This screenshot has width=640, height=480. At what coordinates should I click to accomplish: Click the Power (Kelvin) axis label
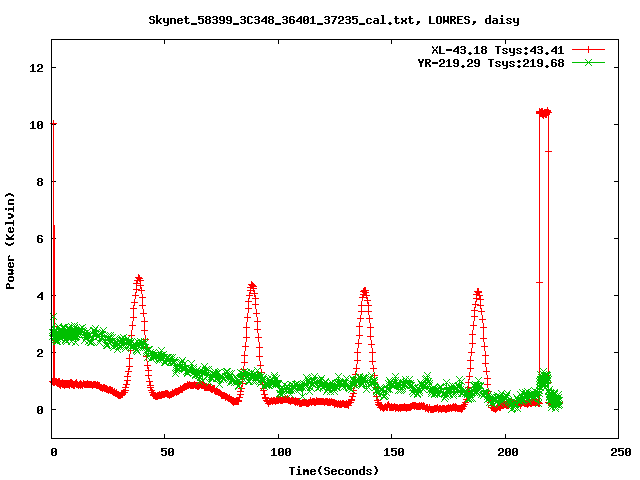pos(10,241)
